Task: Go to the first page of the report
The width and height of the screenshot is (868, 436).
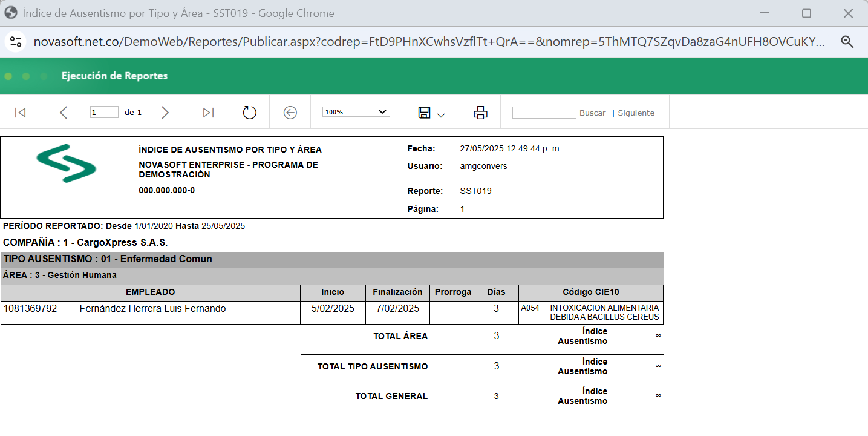Action: [x=20, y=113]
